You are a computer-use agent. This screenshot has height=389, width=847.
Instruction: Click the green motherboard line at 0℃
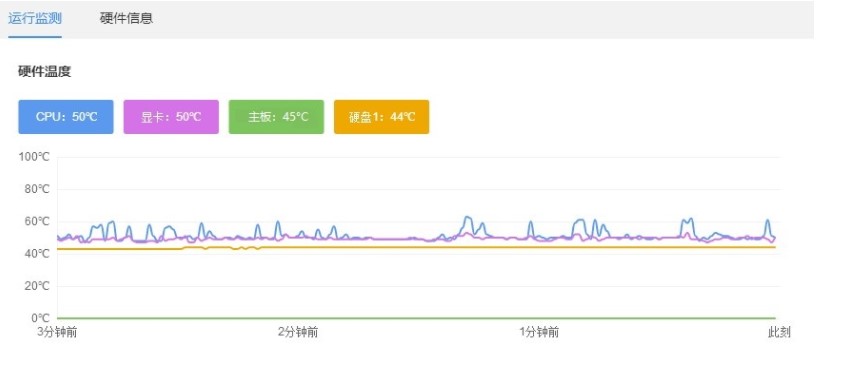click(x=416, y=318)
